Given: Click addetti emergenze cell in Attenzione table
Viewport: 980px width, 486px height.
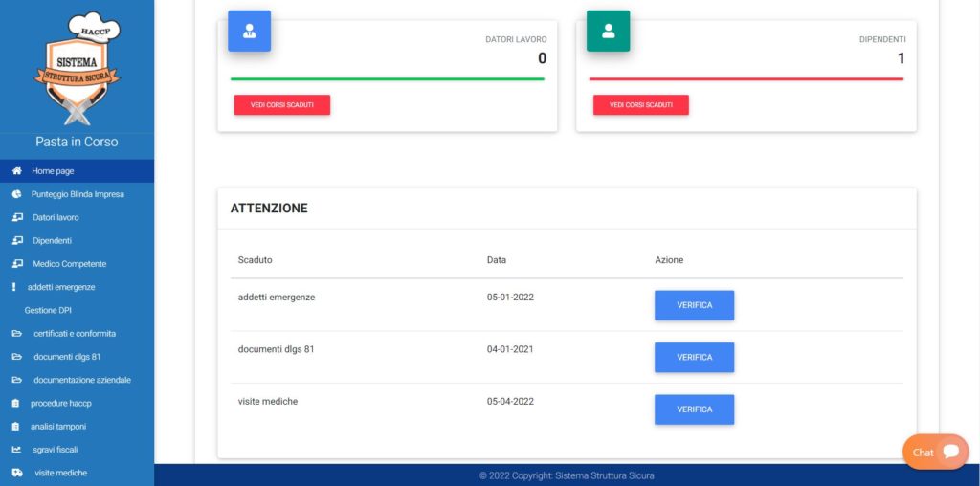Looking at the screenshot, I should click(x=277, y=298).
